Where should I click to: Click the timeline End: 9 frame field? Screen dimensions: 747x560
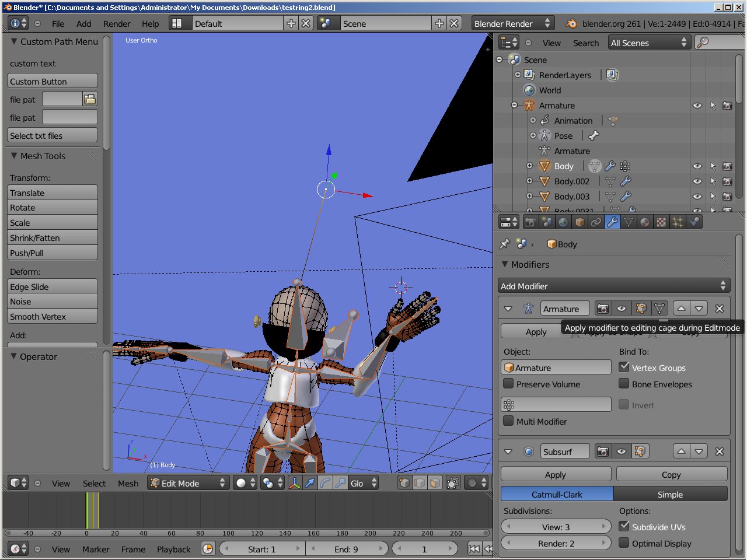point(346,549)
